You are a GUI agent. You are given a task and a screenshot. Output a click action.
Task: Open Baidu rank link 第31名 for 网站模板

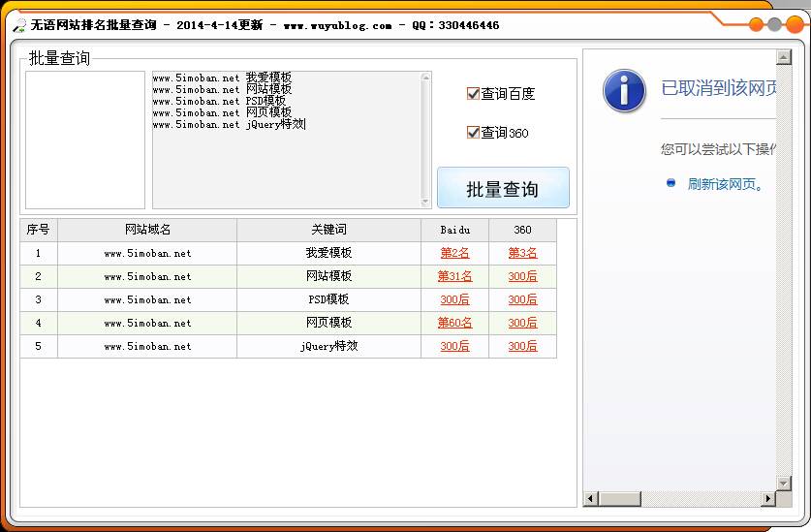[x=454, y=276]
